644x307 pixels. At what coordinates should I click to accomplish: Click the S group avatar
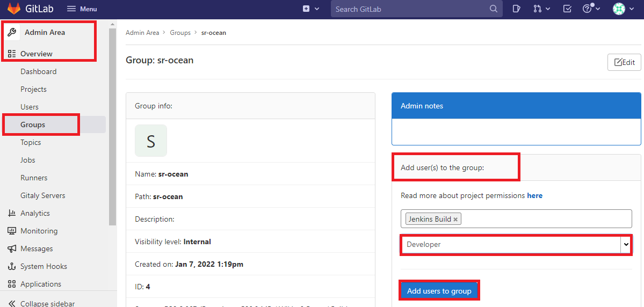[151, 141]
